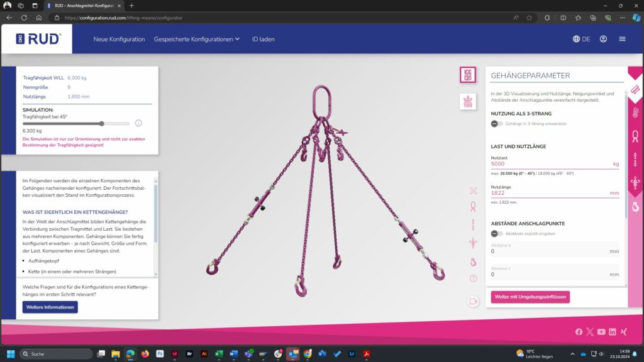
Task: Toggle 'Gehänge in 3-Strang umwandeln' switch
Action: 497,124
